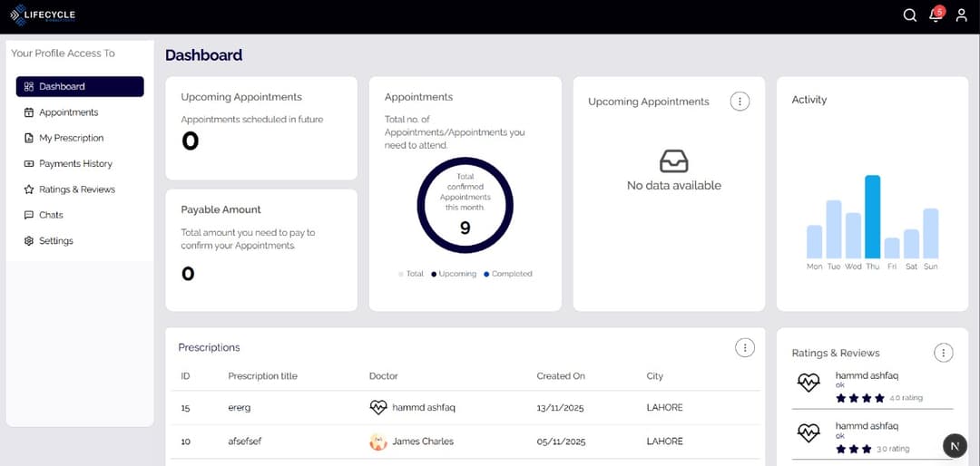Image resolution: width=980 pixels, height=466 pixels.
Task: Open Prescriptions three-dot options menu
Action: [x=744, y=348]
